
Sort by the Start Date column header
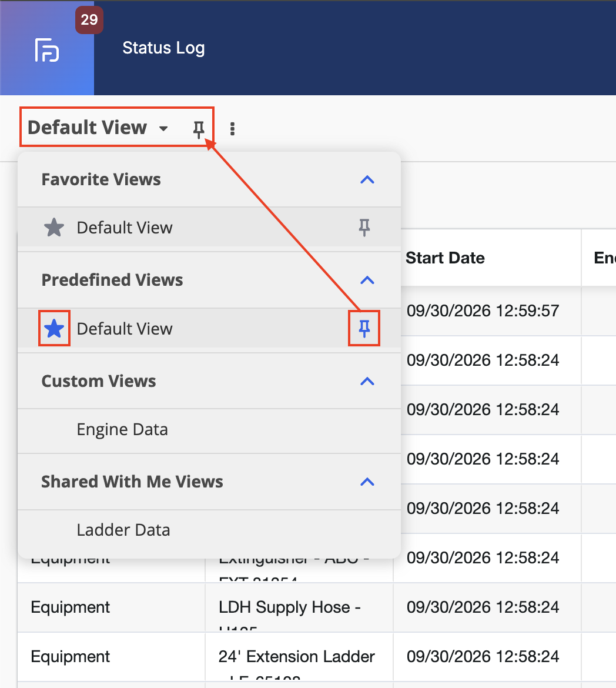pos(446,258)
